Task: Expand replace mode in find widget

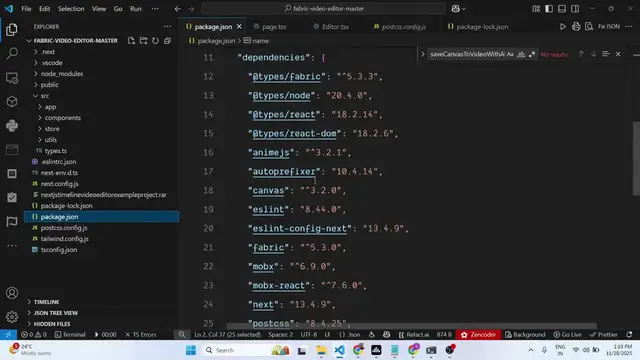Action: 422,54
